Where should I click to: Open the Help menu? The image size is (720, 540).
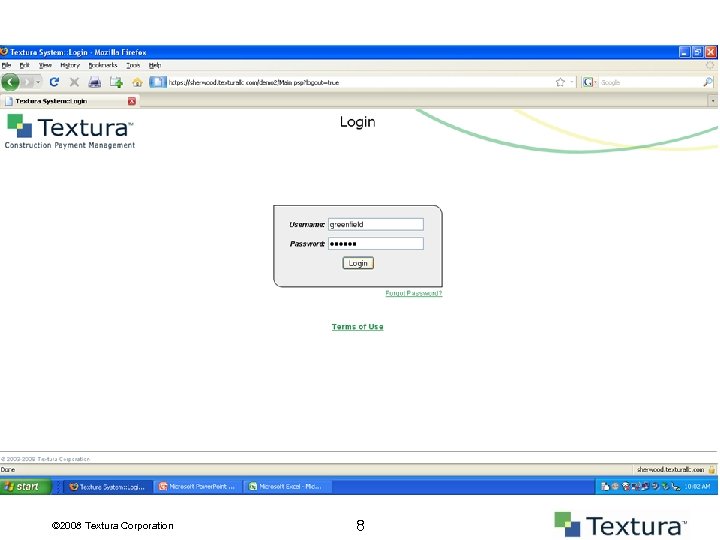[155, 65]
